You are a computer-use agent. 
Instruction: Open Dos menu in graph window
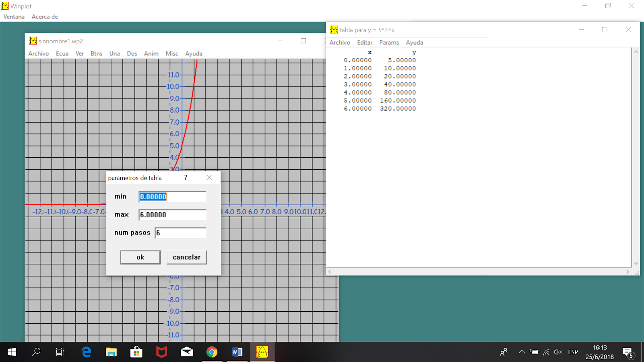[x=132, y=53]
